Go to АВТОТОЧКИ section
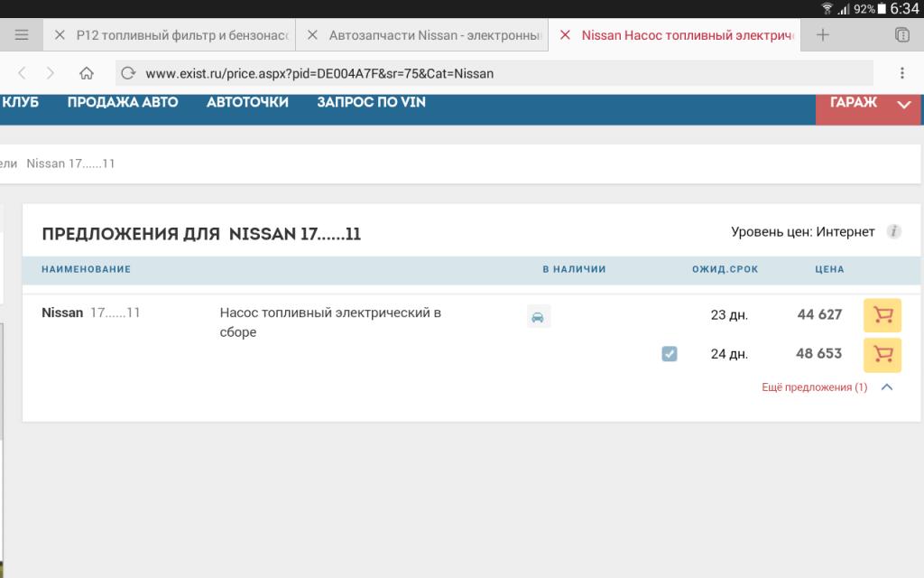 [247, 102]
